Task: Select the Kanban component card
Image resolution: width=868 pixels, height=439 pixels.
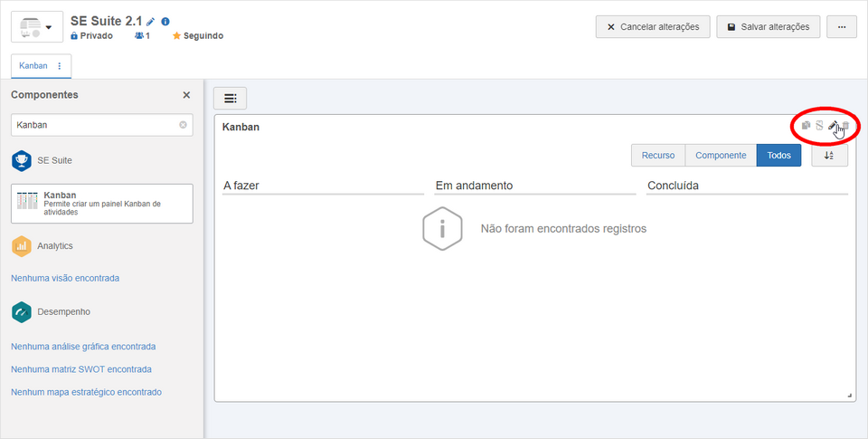Action: pyautogui.click(x=102, y=204)
